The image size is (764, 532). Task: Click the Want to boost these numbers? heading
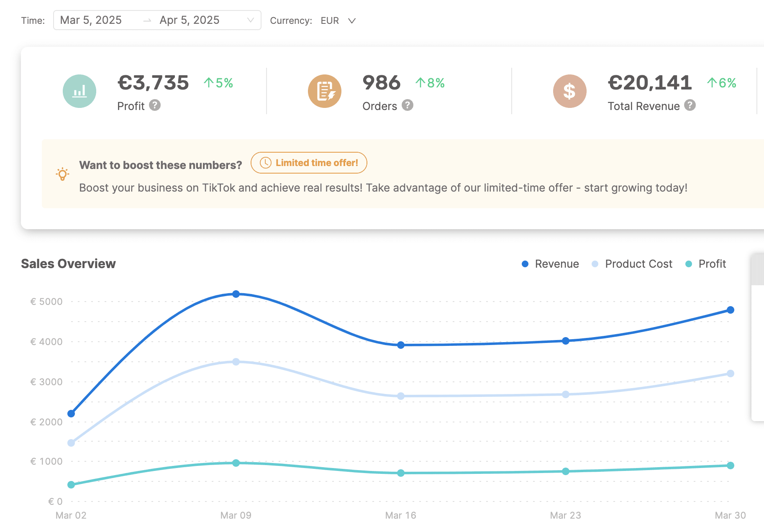161,165
